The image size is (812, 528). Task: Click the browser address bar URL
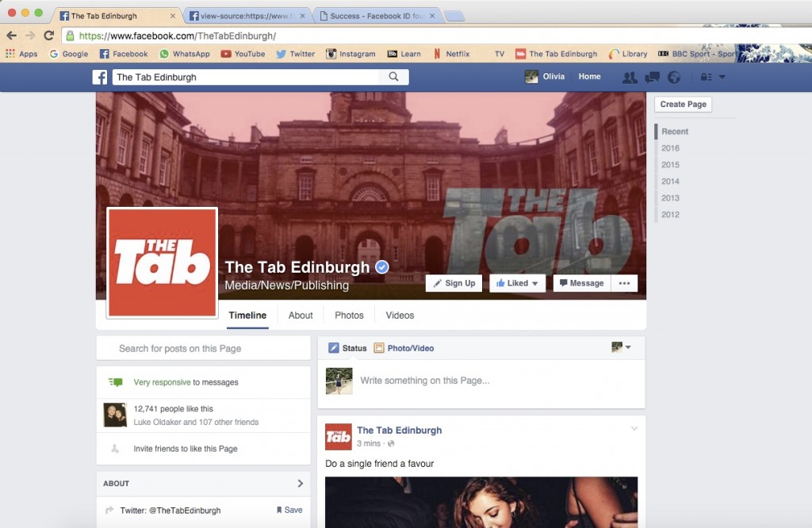click(178, 36)
